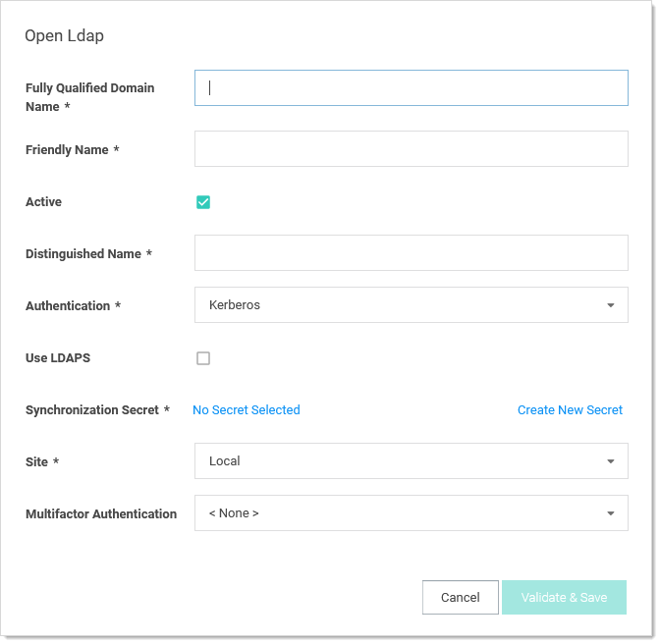Enable the Use LDAPS checkbox
Image resolution: width=660 pixels, height=644 pixels.
203,358
